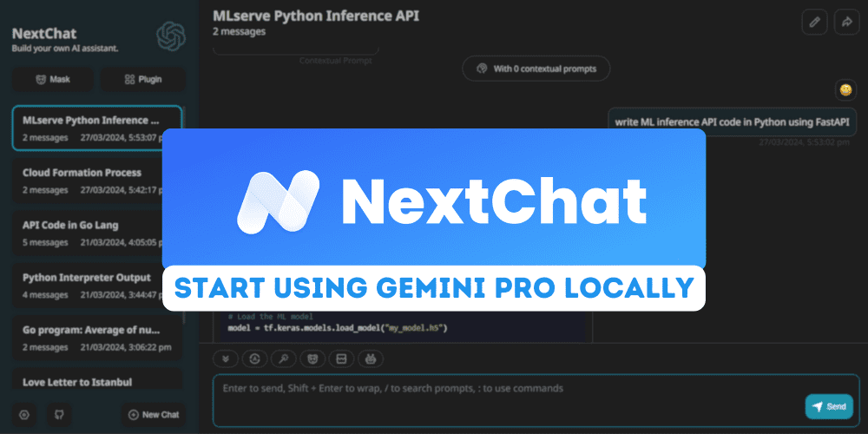Screen dimensions: 868x434
Task: Click the Mask button in the sidebar
Action: point(53,79)
